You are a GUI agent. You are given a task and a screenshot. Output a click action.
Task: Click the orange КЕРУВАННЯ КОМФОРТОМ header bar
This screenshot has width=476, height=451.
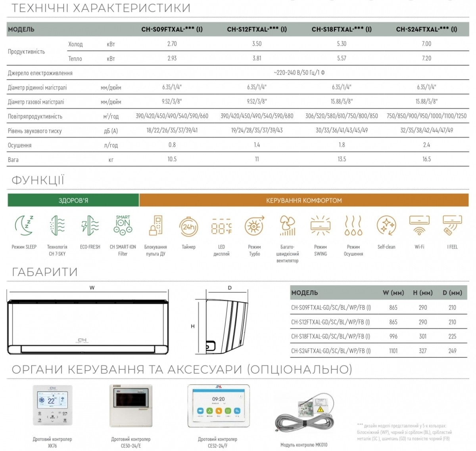[304, 200]
